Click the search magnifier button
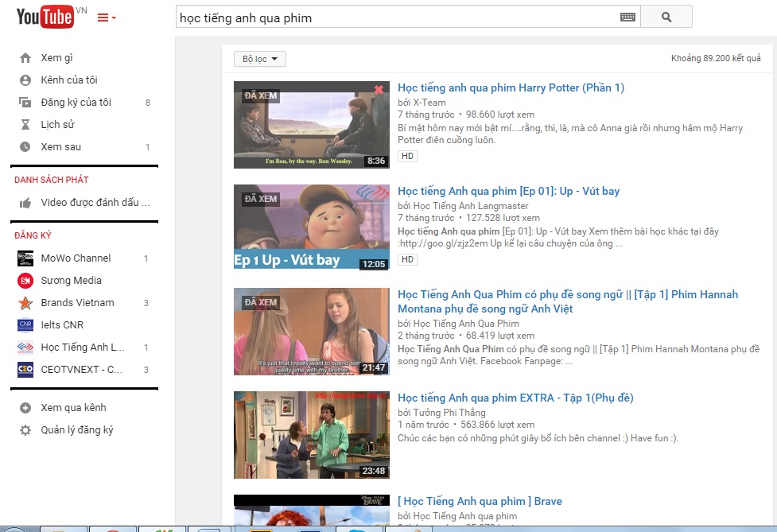777x532 pixels. click(666, 17)
